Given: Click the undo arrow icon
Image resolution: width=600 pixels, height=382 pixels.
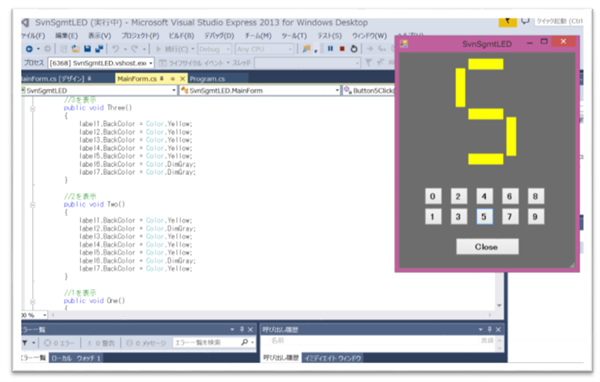Looking at the screenshot, I should pyautogui.click(x=115, y=49).
